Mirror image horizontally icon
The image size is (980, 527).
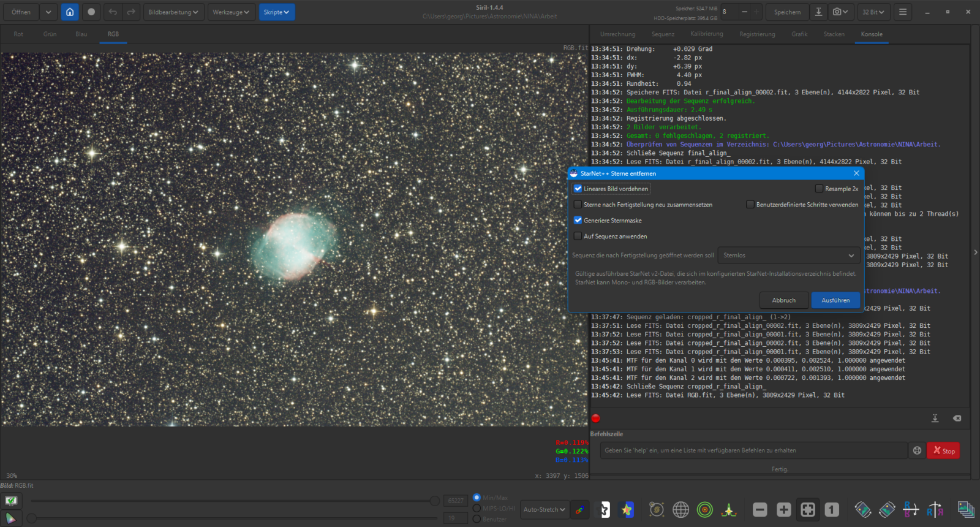[911, 509]
